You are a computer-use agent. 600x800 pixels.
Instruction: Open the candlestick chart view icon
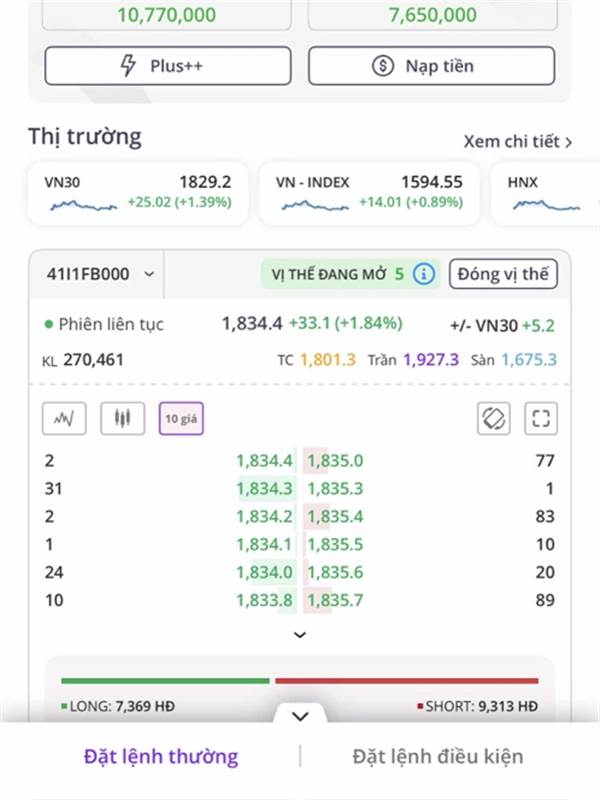point(122,419)
